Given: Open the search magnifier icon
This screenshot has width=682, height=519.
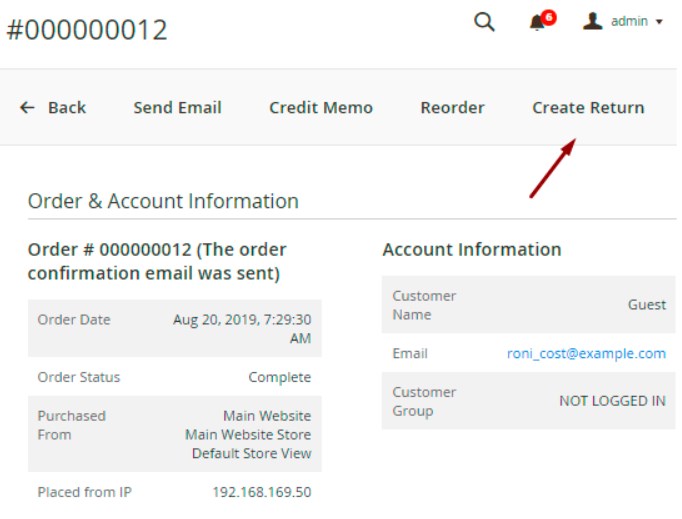Looking at the screenshot, I should click(484, 22).
